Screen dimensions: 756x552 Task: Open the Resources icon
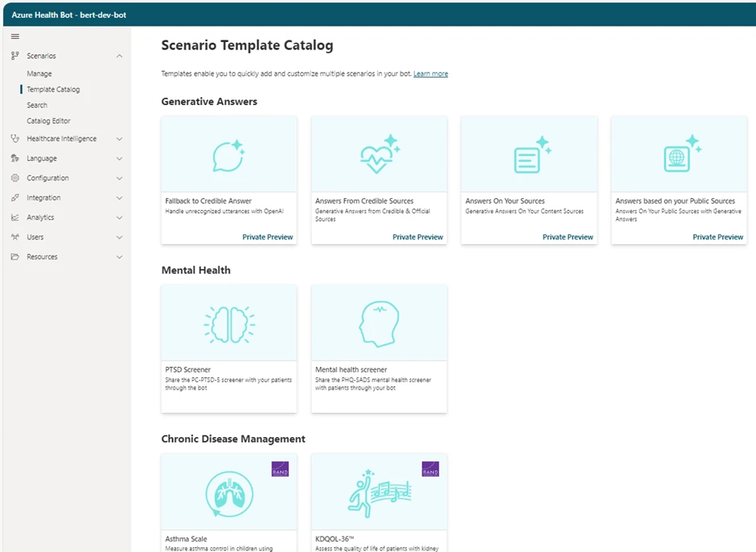pyautogui.click(x=15, y=256)
